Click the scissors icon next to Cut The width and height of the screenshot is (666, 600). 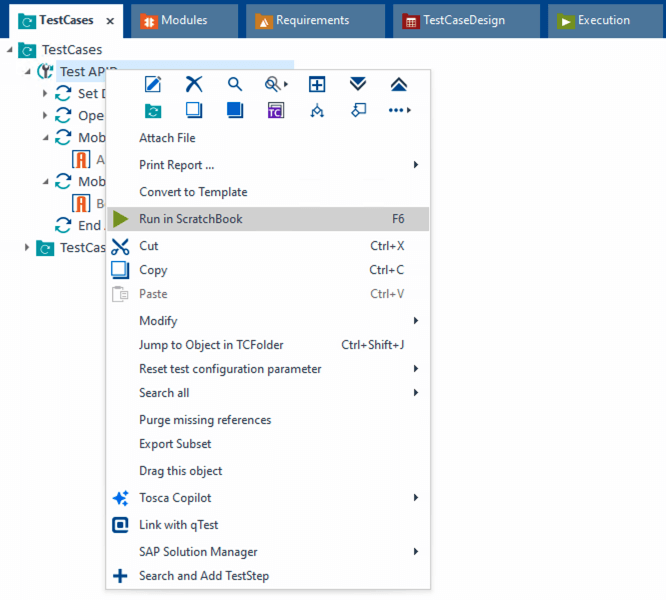pyautogui.click(x=120, y=246)
